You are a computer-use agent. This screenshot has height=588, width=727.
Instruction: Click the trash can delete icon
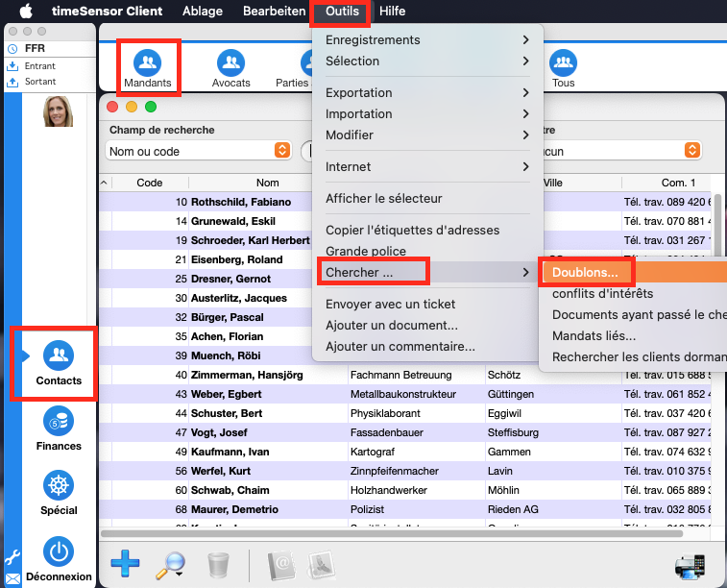(x=218, y=565)
